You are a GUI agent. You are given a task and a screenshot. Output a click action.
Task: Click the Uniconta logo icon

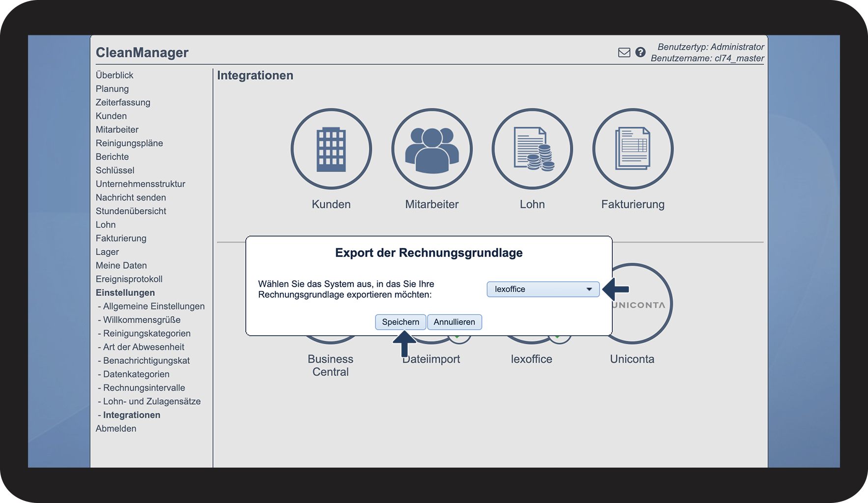click(x=642, y=304)
